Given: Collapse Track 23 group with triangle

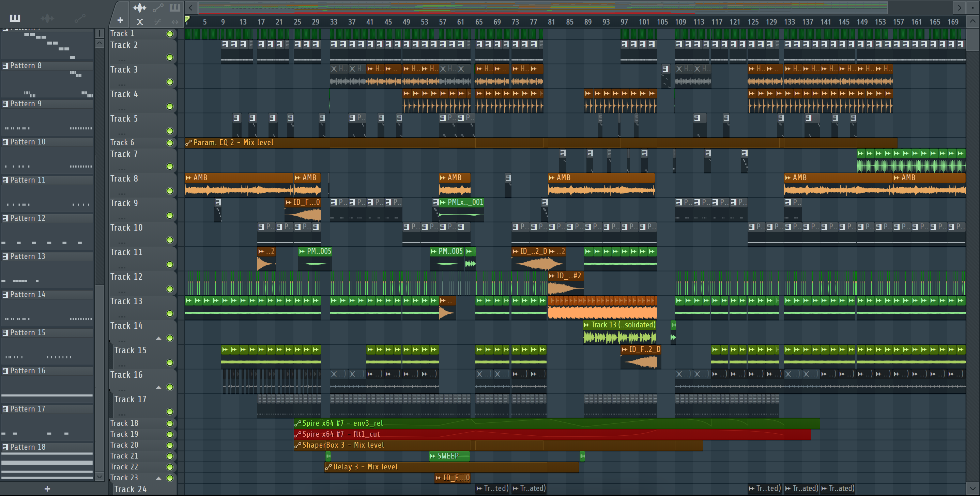Looking at the screenshot, I should coord(159,479).
